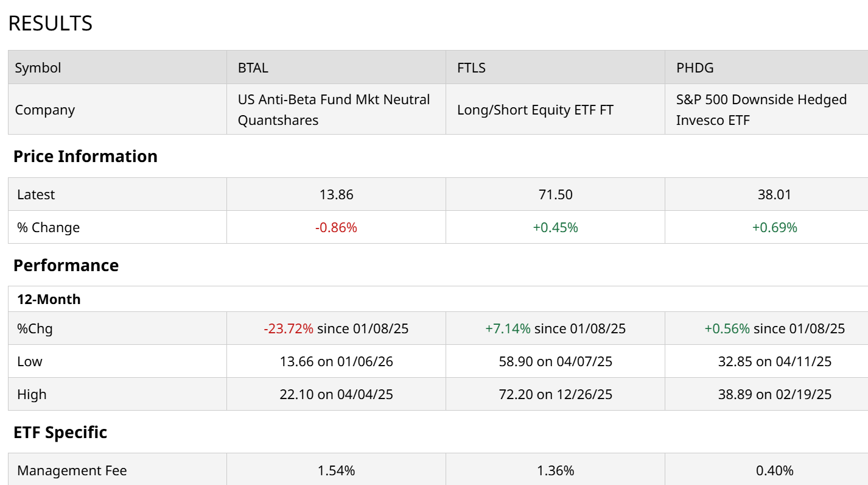
Task: Click BTAL 12-month change -23.72%
Action: [289, 329]
